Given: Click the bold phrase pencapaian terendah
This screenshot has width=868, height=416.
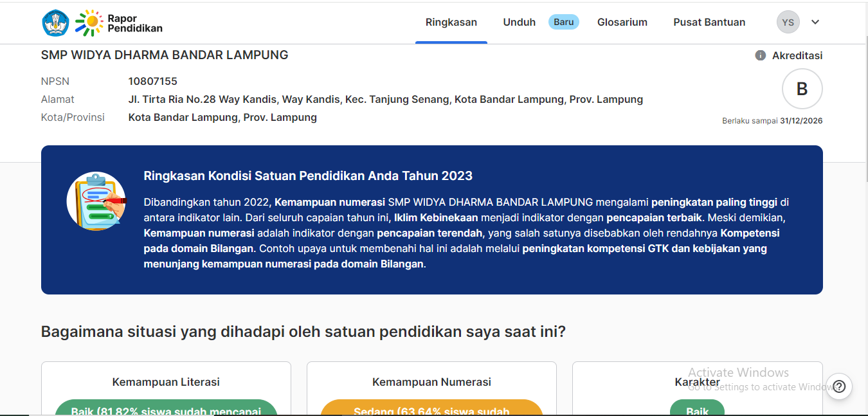Looking at the screenshot, I should click(x=430, y=233).
